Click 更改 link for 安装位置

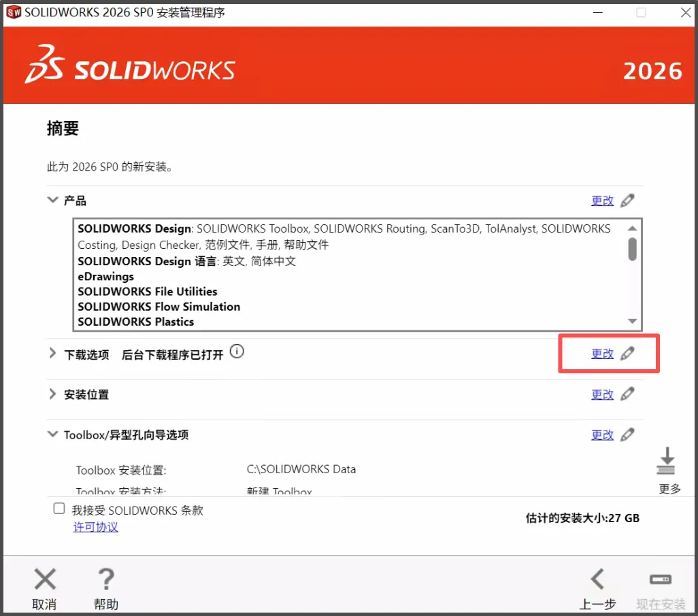click(x=602, y=394)
